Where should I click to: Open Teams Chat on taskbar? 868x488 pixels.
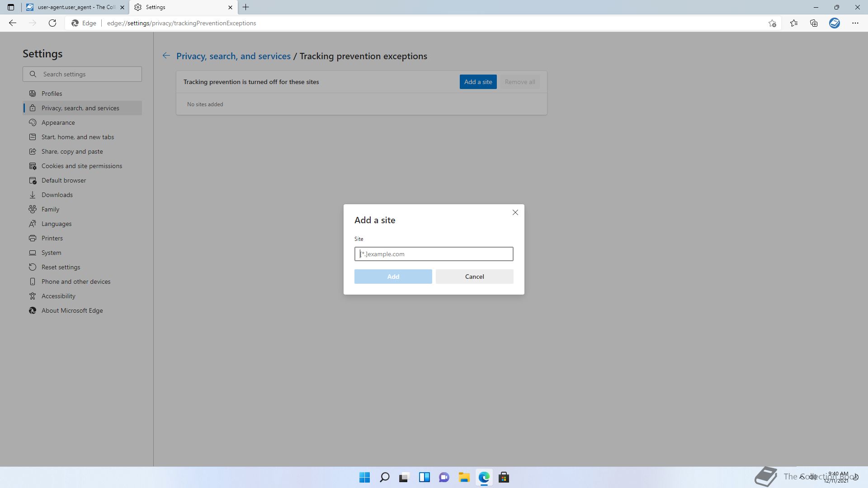[x=444, y=477]
